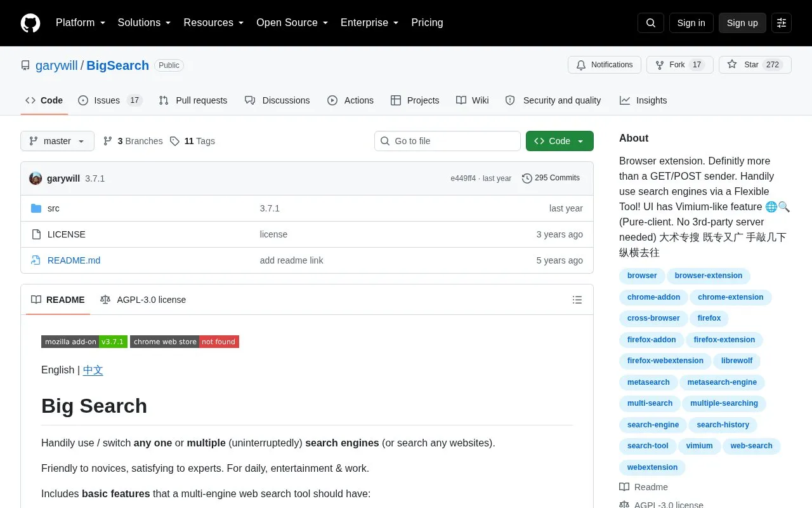The image size is (812, 508).
Task: Click the chrome web store badge
Action: 185,342
